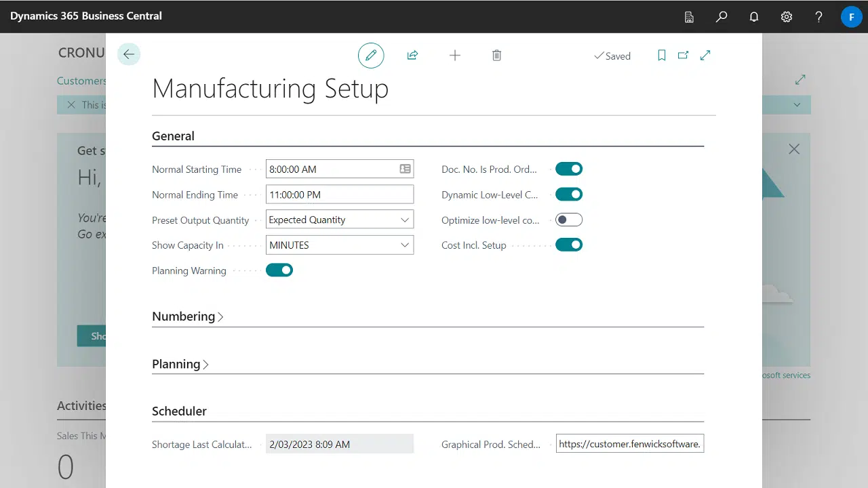Click the Saved status indicator
The image size is (868, 488).
[x=612, y=56]
